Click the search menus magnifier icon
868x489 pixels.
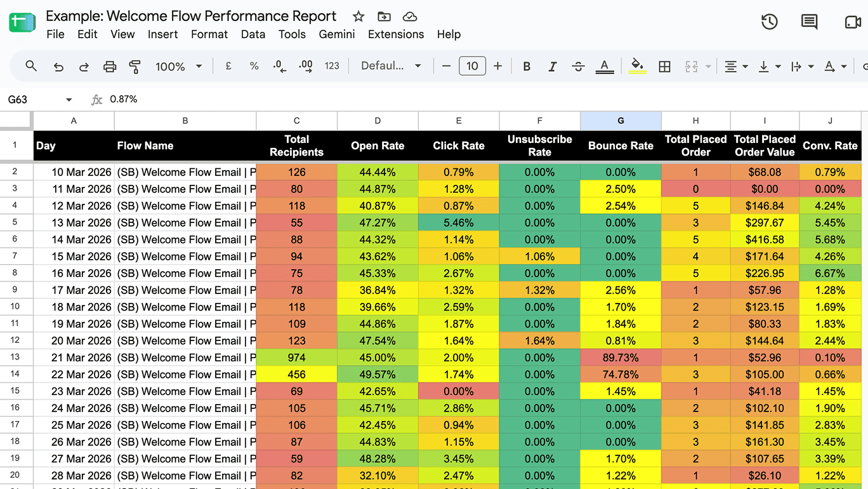pos(31,66)
